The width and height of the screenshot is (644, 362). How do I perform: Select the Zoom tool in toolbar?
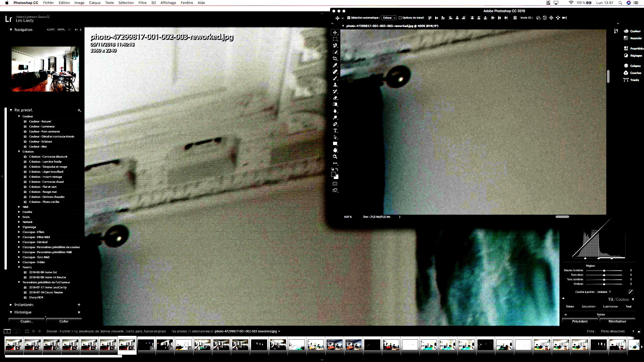click(x=335, y=157)
